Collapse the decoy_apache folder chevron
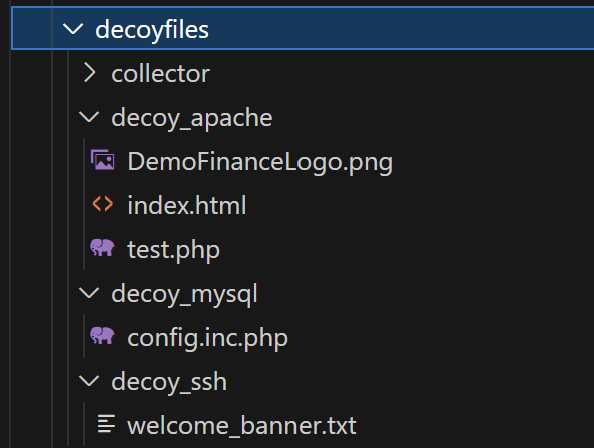Screen dimensions: 594x448 [89, 117]
